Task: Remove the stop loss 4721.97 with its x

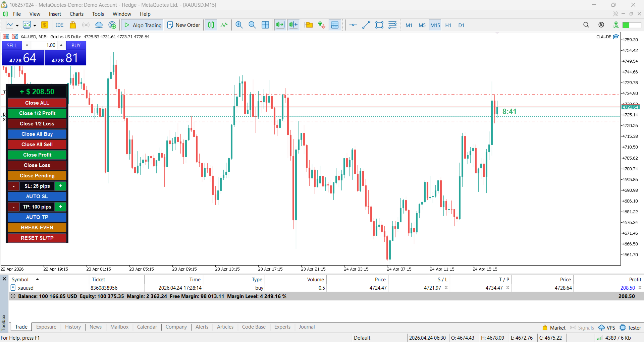Action: point(446,288)
